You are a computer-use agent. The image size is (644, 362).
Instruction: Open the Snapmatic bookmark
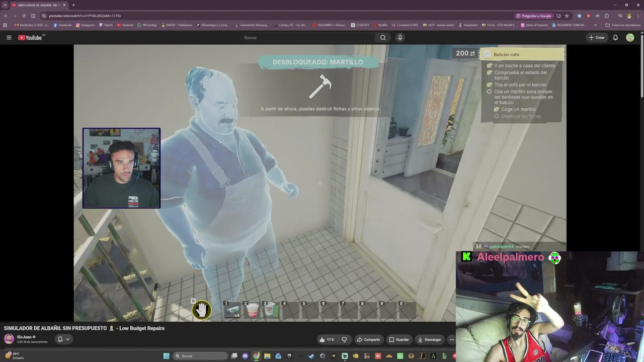tap(468, 25)
